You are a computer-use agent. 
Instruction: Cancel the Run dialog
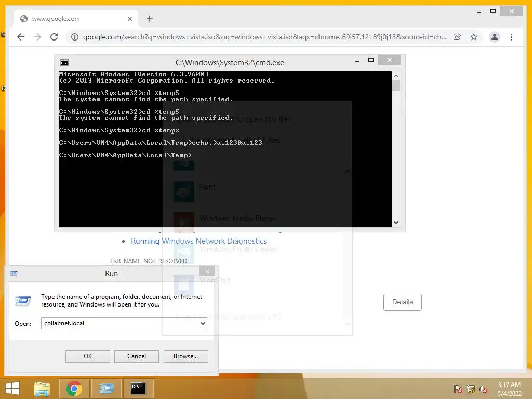coord(137,356)
